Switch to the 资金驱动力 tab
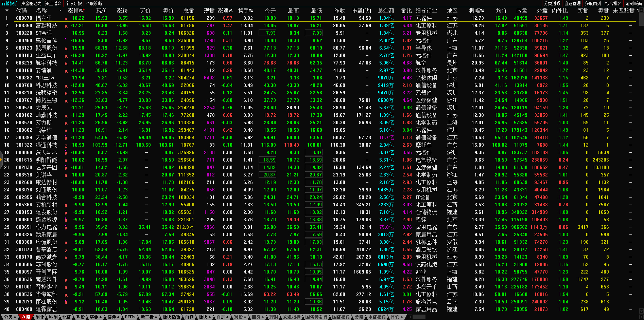Image resolution: width=644 pixels, height=320 pixels. point(31,3)
